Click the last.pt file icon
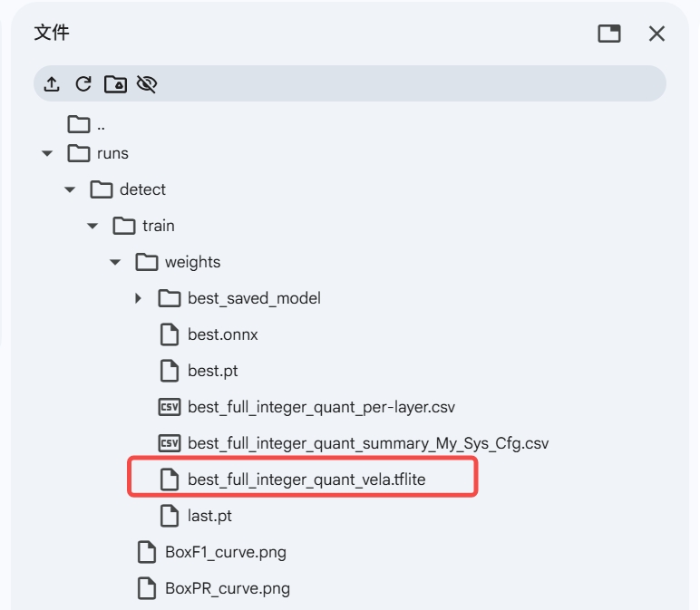Viewport: 700px width, 610px height. 170,516
